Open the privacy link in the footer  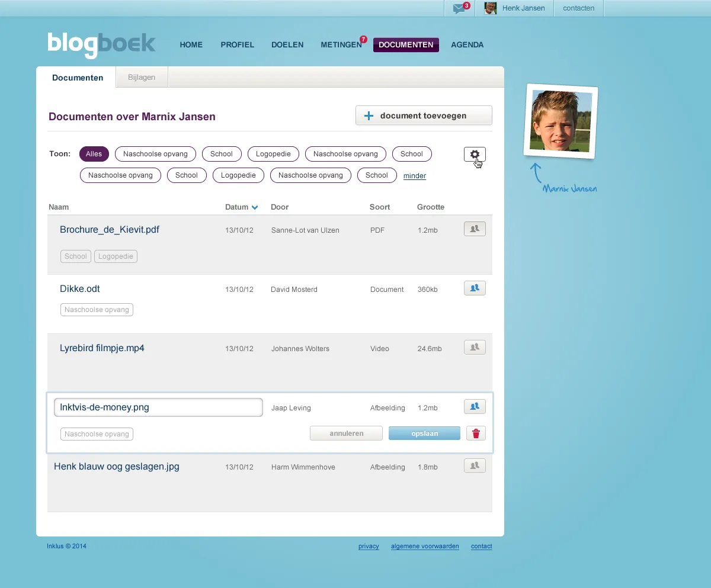(x=369, y=546)
